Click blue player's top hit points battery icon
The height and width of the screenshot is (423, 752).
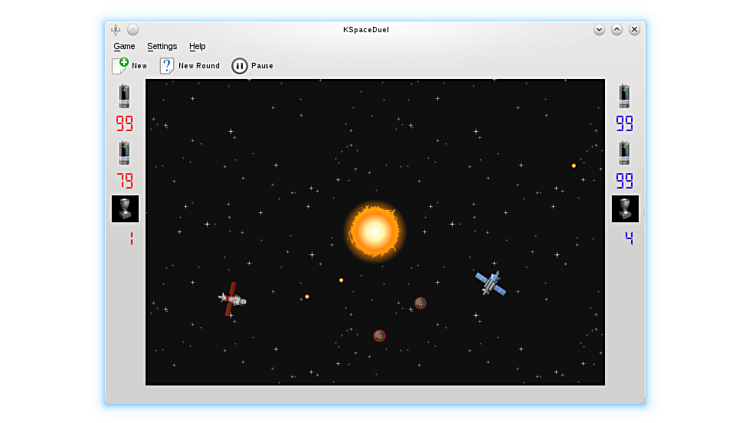624,96
